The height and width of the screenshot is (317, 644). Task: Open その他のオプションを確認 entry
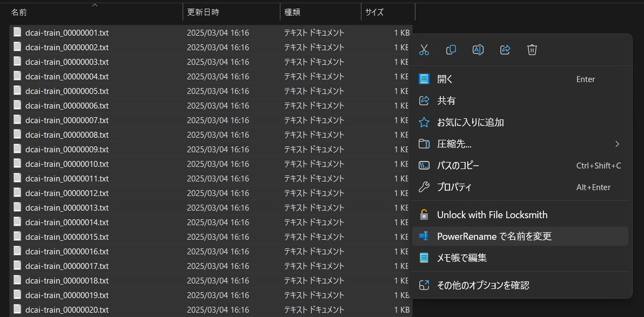[520, 285]
